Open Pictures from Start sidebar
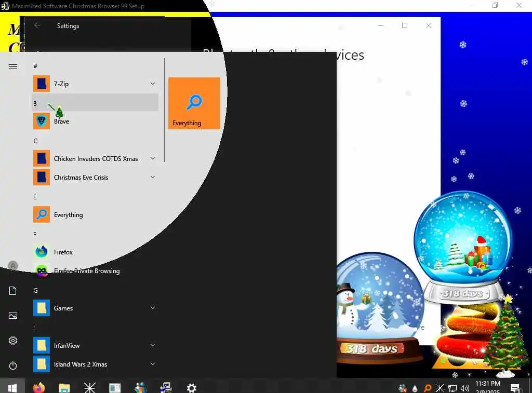This screenshot has width=532, height=393. (13, 316)
